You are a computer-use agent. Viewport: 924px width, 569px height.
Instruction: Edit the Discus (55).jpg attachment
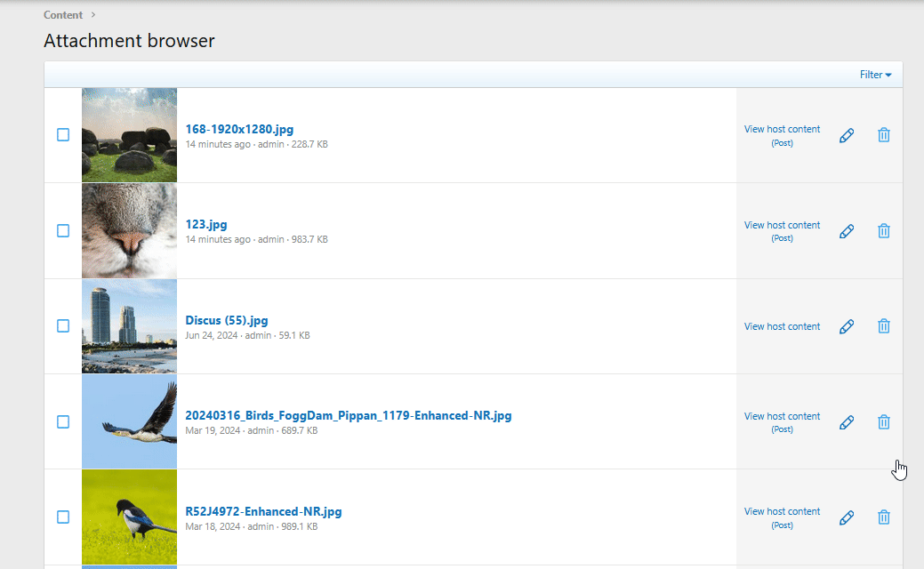pyautogui.click(x=847, y=326)
